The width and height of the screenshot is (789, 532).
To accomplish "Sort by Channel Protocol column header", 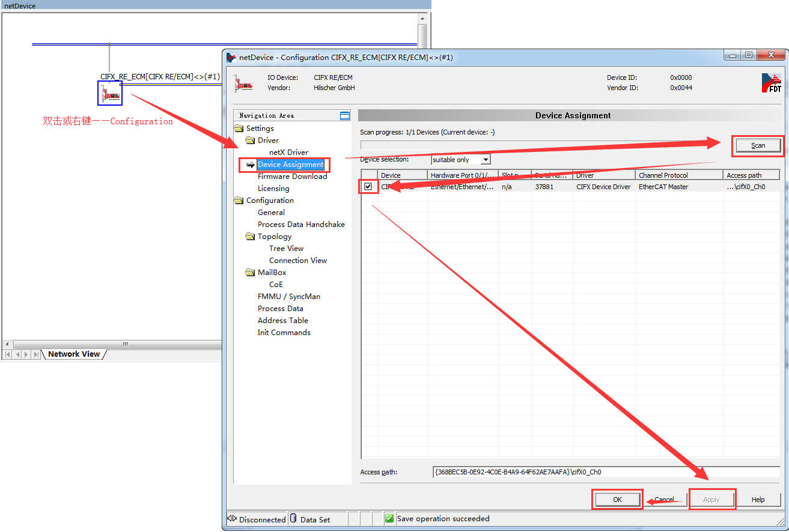I will coord(679,175).
